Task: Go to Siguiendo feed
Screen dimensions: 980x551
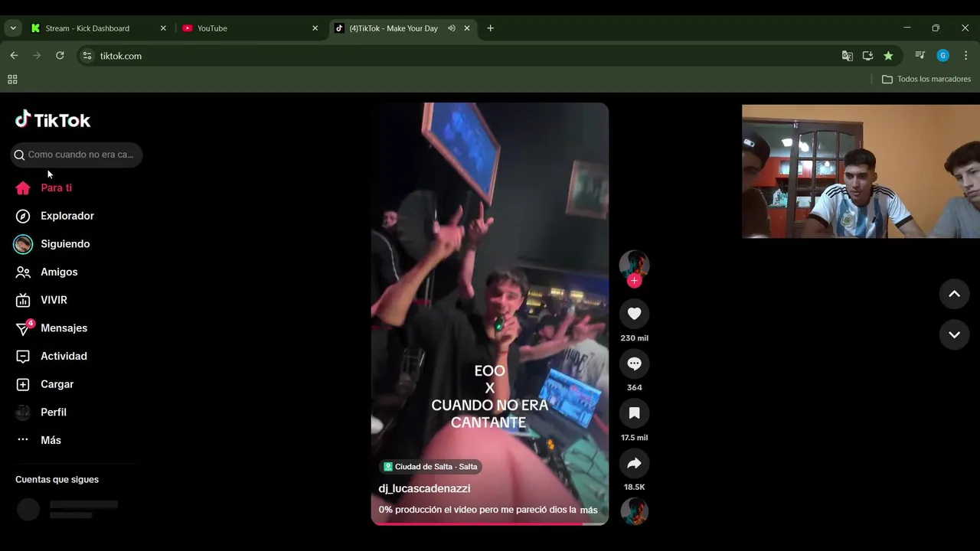Action: (x=65, y=244)
